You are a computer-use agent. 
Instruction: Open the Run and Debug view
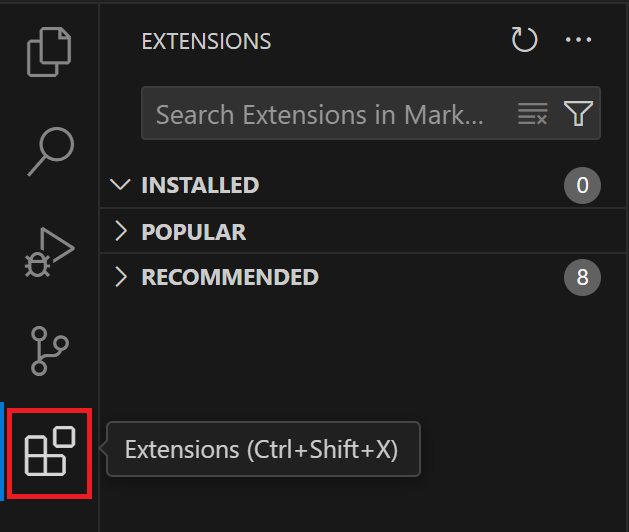(49, 251)
